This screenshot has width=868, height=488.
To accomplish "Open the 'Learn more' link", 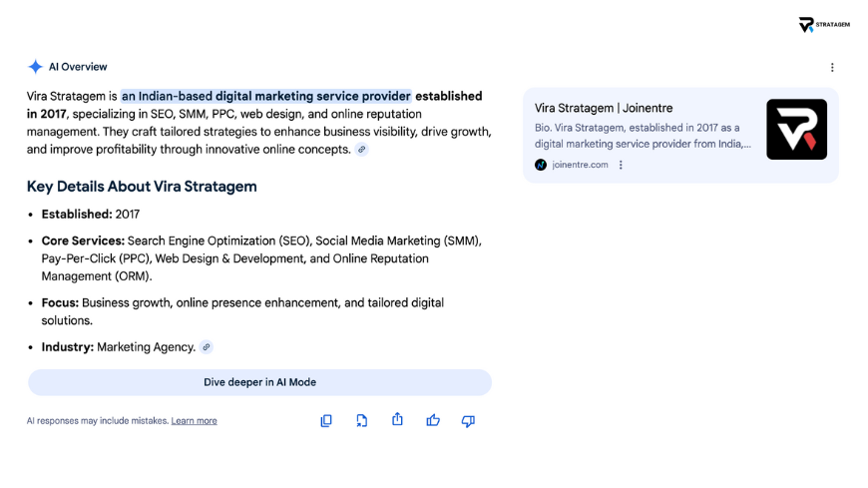I will click(x=194, y=421).
